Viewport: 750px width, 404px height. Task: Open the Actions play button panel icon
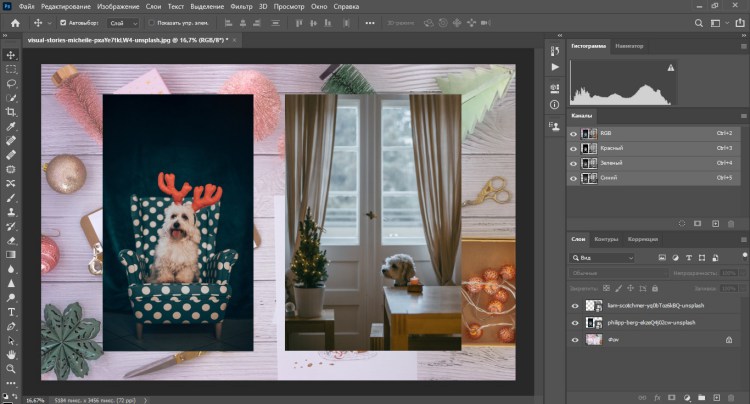tap(555, 67)
